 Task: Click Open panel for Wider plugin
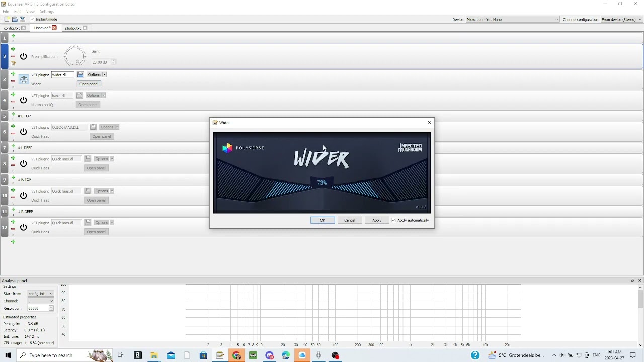click(89, 84)
